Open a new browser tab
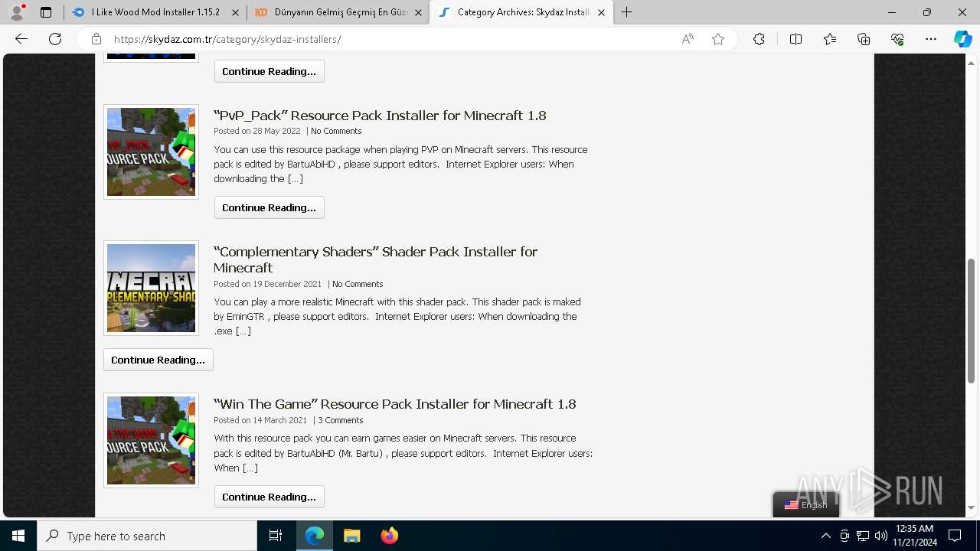This screenshot has height=551, width=980. click(627, 12)
